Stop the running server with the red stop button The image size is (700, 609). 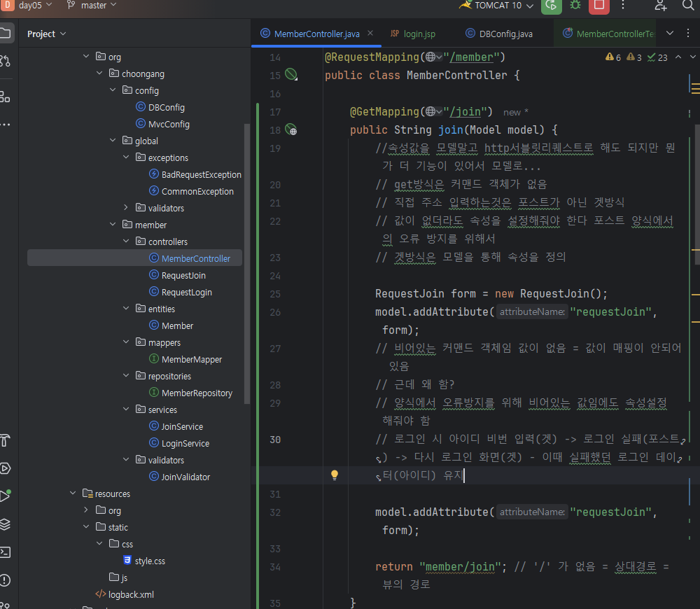tap(598, 6)
